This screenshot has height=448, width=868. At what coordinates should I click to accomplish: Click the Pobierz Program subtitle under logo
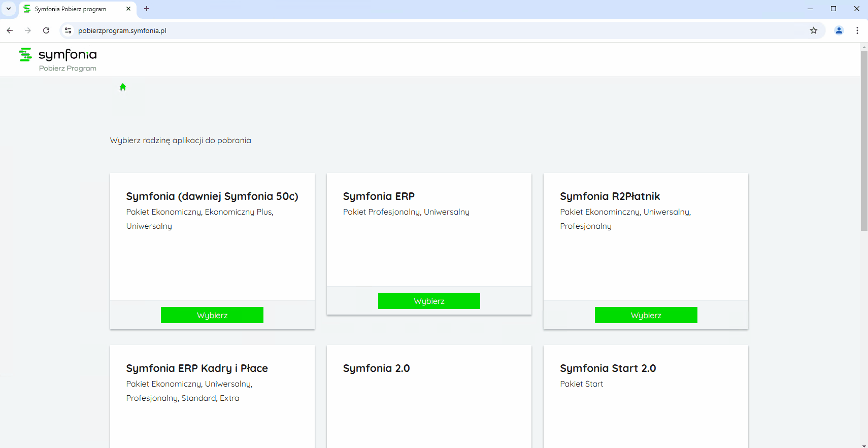68,68
